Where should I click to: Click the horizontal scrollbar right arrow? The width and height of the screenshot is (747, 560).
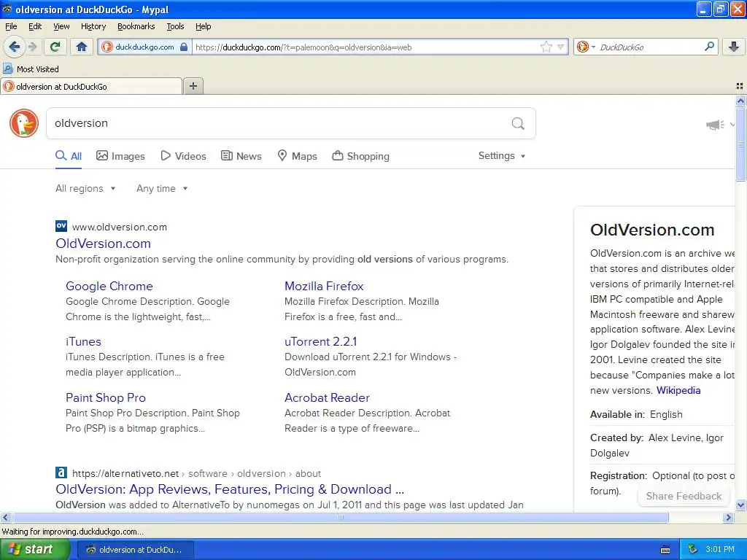click(x=729, y=517)
